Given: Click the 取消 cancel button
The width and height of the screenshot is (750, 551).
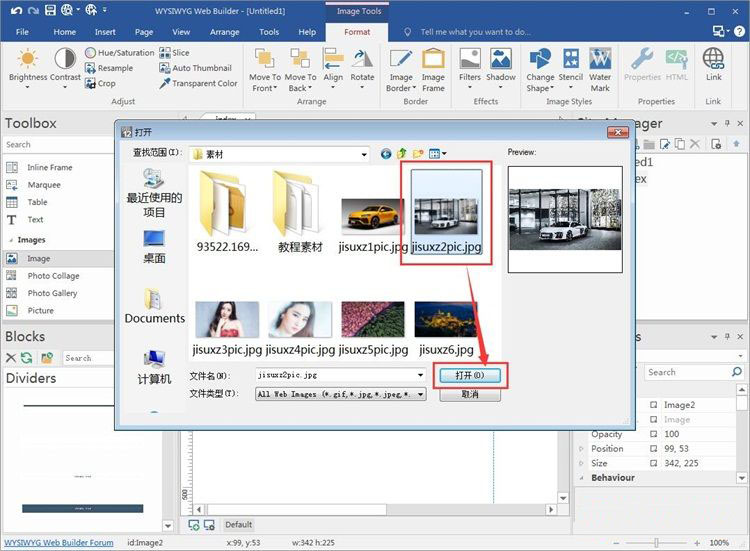Looking at the screenshot, I should coord(469,395).
